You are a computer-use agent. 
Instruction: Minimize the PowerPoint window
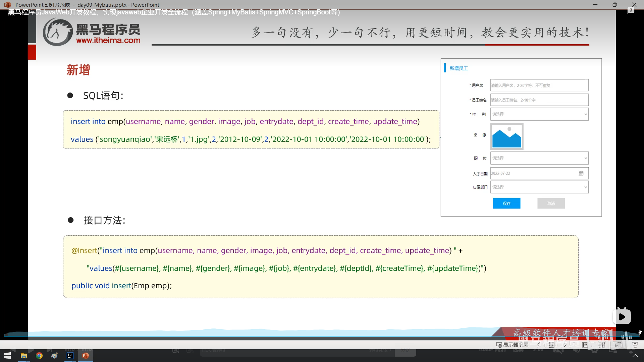tap(595, 5)
